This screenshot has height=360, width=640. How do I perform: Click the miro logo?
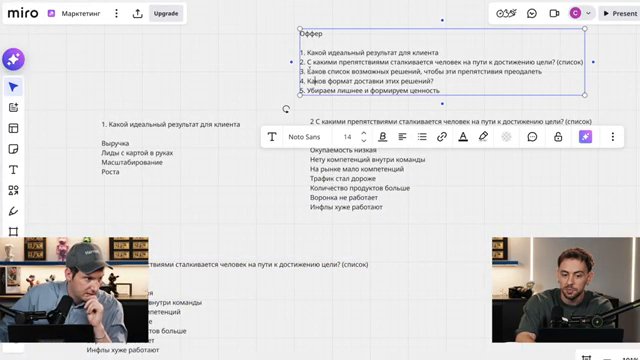pos(23,13)
